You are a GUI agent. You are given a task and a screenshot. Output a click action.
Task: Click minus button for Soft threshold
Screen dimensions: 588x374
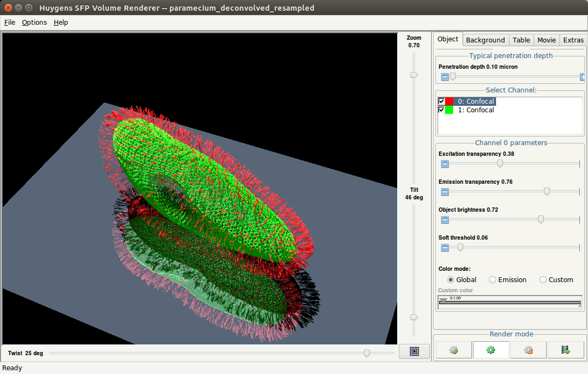445,248
